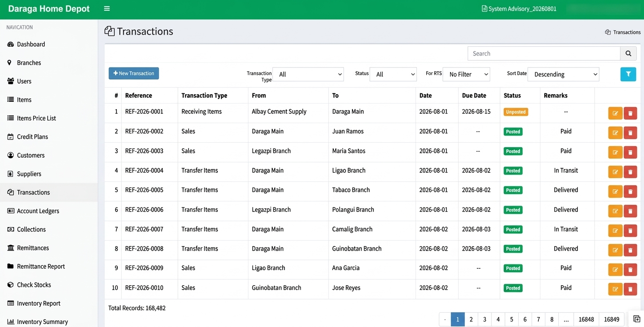This screenshot has height=327, width=644.
Task: Edit transaction REF-2026-0002
Action: click(x=615, y=133)
